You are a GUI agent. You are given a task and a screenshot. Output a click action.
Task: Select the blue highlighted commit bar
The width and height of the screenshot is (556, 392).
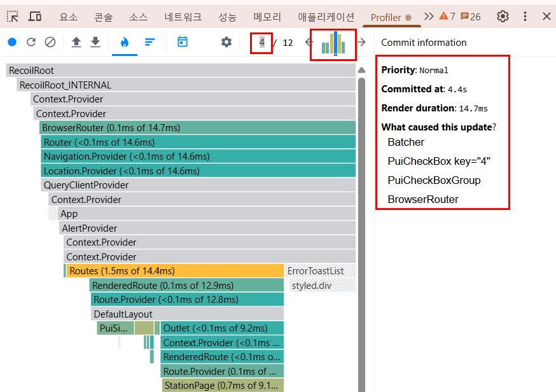tap(335, 43)
